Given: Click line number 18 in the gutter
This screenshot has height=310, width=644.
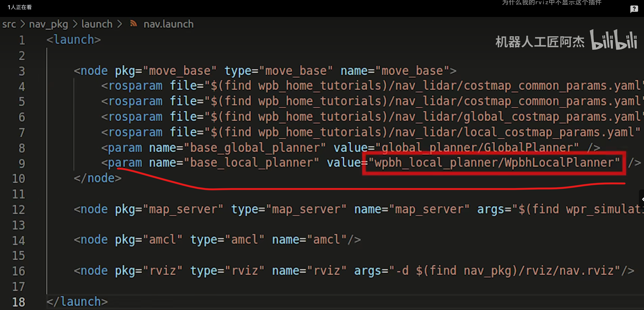Looking at the screenshot, I should click(19, 302).
